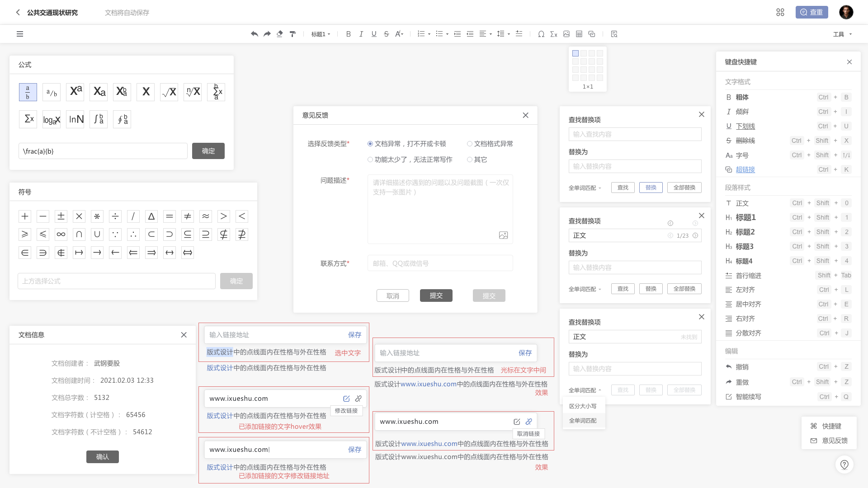
Task: Choose the '其它' feedback option
Action: coord(477,160)
